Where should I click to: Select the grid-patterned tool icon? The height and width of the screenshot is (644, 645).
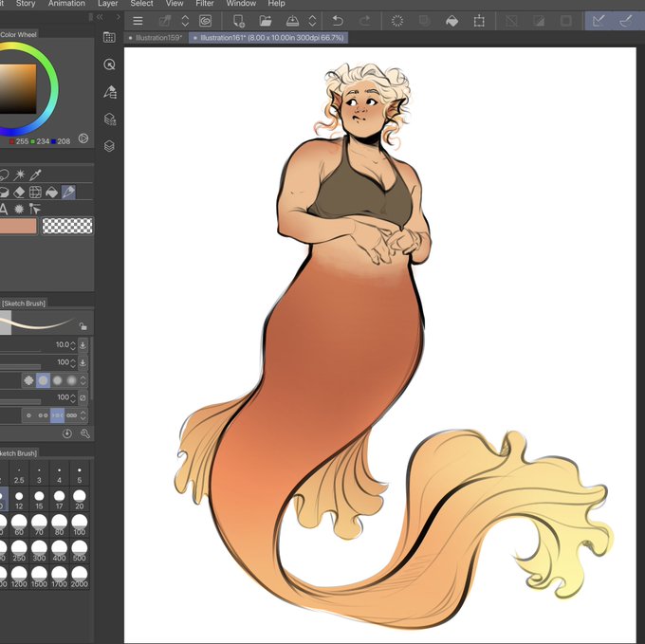[x=35, y=192]
